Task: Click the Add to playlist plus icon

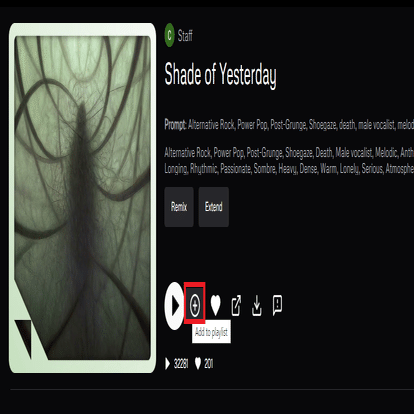Action: [195, 305]
